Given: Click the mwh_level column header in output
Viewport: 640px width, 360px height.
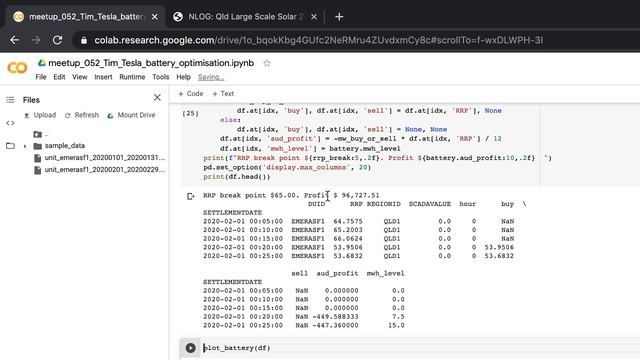Looking at the screenshot, I should [385, 273].
